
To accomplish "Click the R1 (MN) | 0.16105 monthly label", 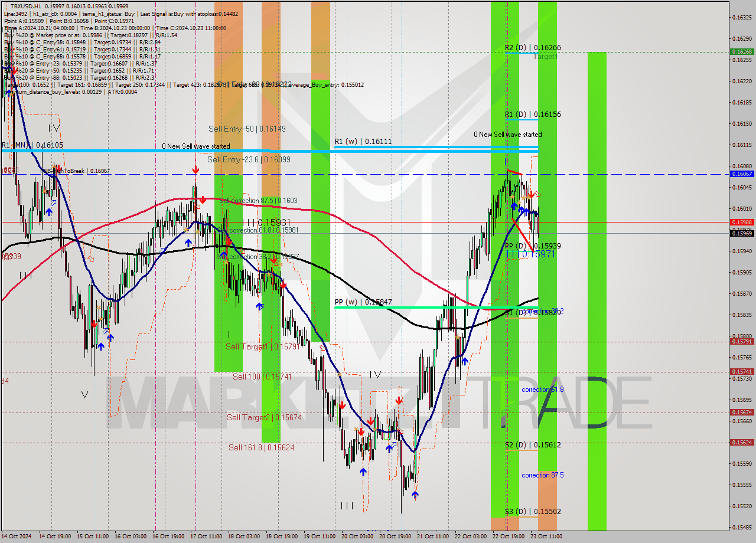I will 32,145.
